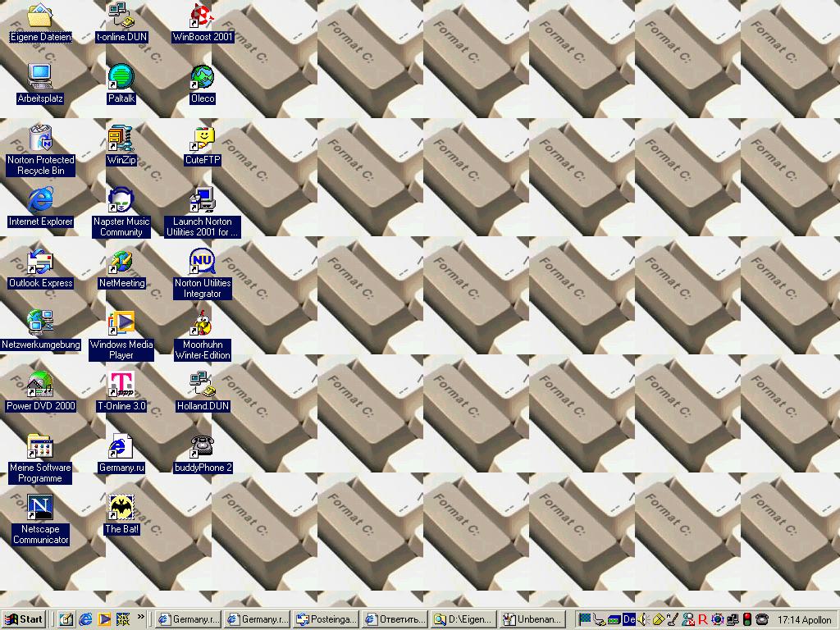The width and height of the screenshot is (840, 630).
Task: Switch to the Unbenan... Paint taskbar button
Action: [x=533, y=619]
